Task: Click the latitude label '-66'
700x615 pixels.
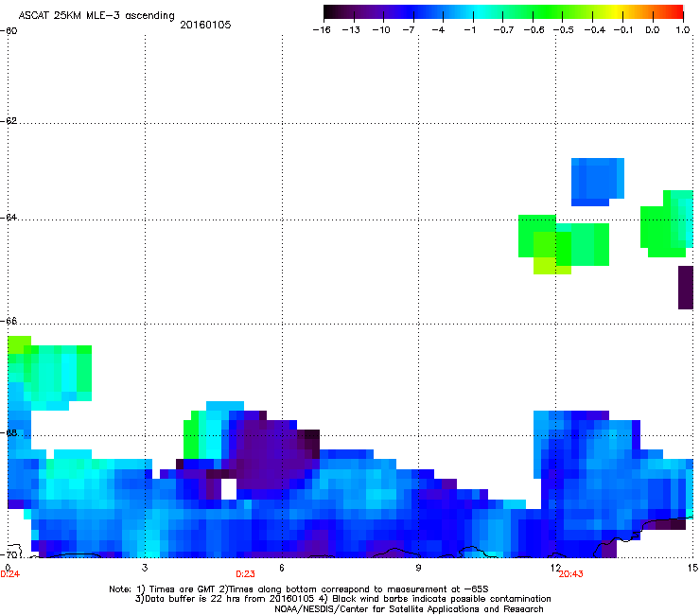Action: point(9,321)
